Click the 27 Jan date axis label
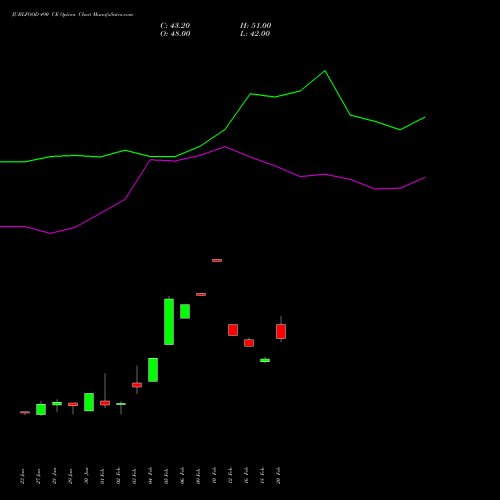Screen dimensions: 500x500 38,476
